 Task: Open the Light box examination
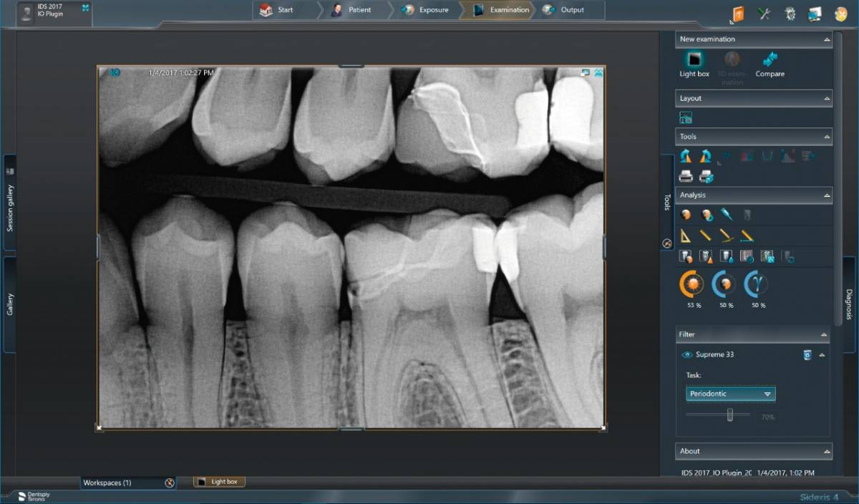[694, 62]
